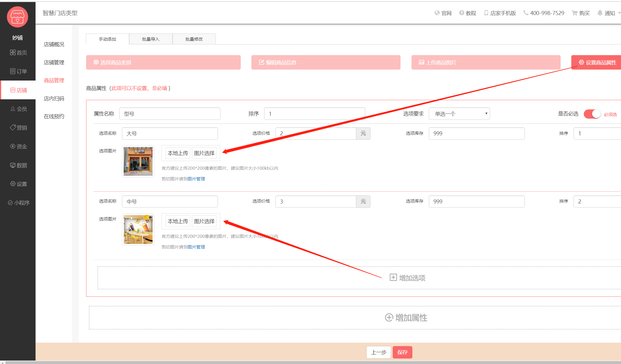Open 通知 notifications bell
The height and width of the screenshot is (364, 621).
pos(607,13)
